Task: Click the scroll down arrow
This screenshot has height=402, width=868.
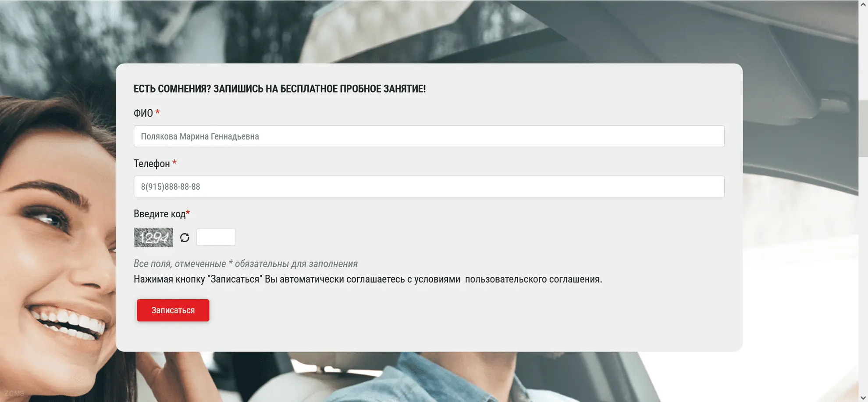Action: tap(863, 398)
